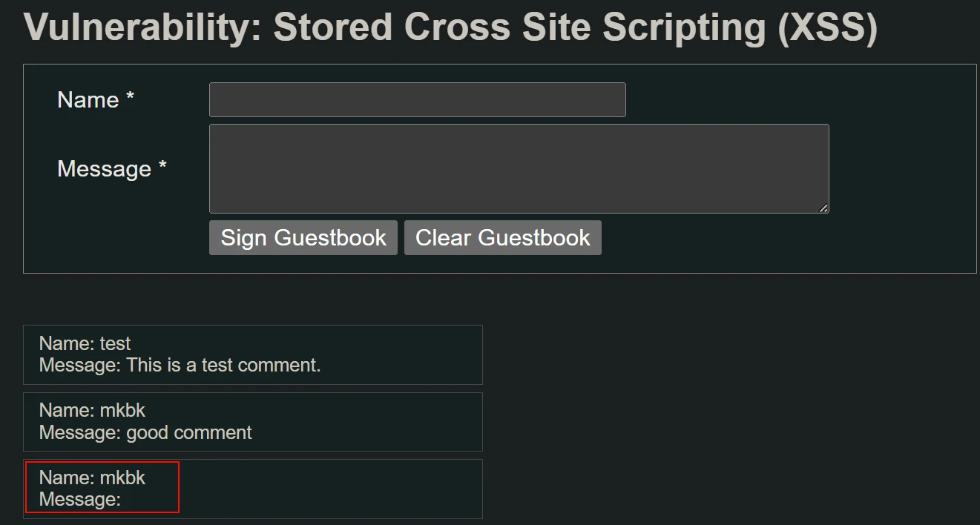The height and width of the screenshot is (525, 980).
Task: Focus the Message text area
Action: coord(519,168)
